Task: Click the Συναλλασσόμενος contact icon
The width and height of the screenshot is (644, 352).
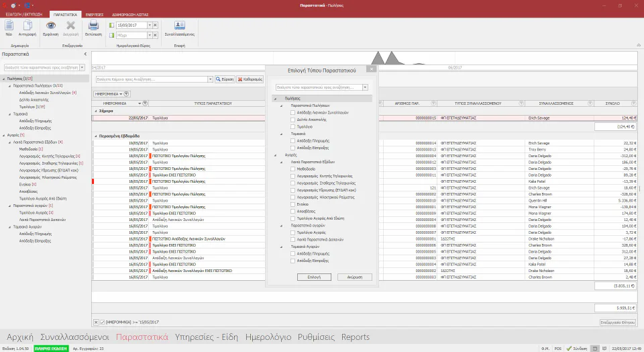Action: (x=180, y=26)
